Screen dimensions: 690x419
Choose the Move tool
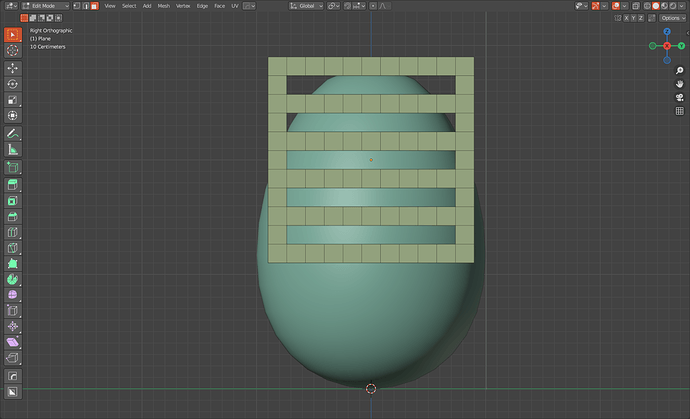pyautogui.click(x=13, y=68)
